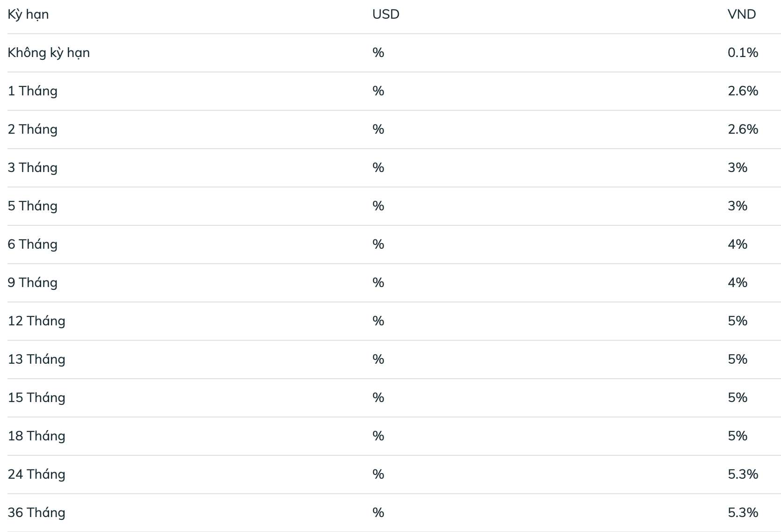Click the 0.1% VND rate
Image resolution: width=781 pixels, height=532 pixels.
pos(743,53)
